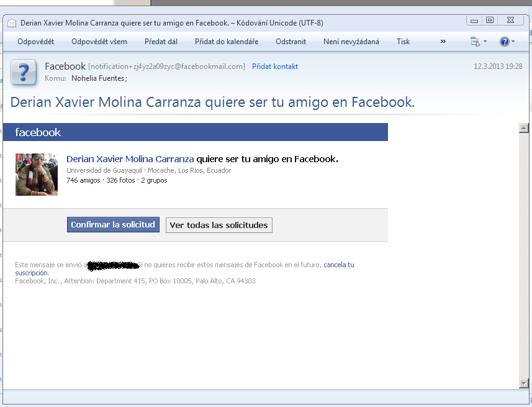Open the encoding view icon menu
The height and width of the screenshot is (407, 532).
coord(475,42)
